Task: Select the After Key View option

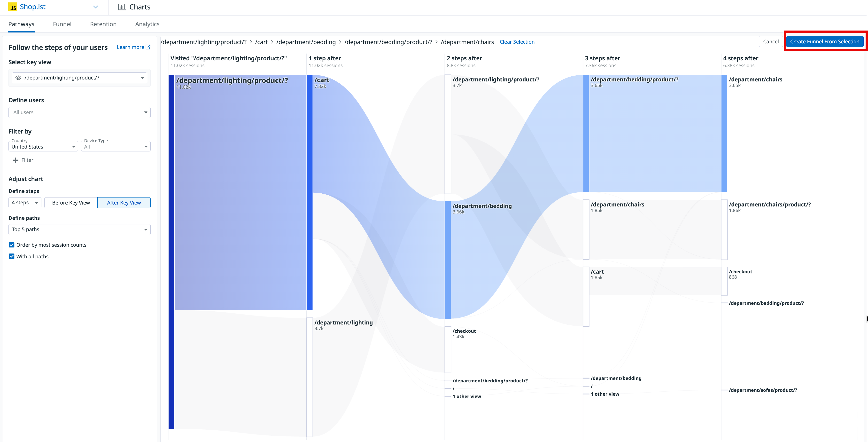Action: click(124, 203)
